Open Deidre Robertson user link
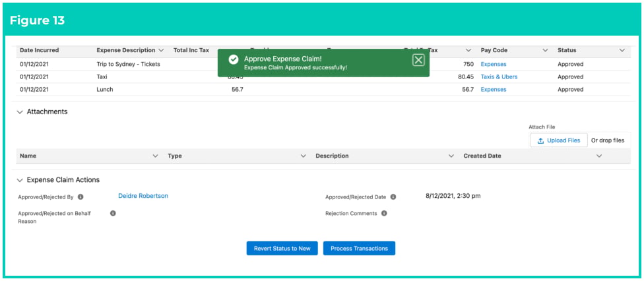This screenshot has width=644, height=281. point(143,196)
